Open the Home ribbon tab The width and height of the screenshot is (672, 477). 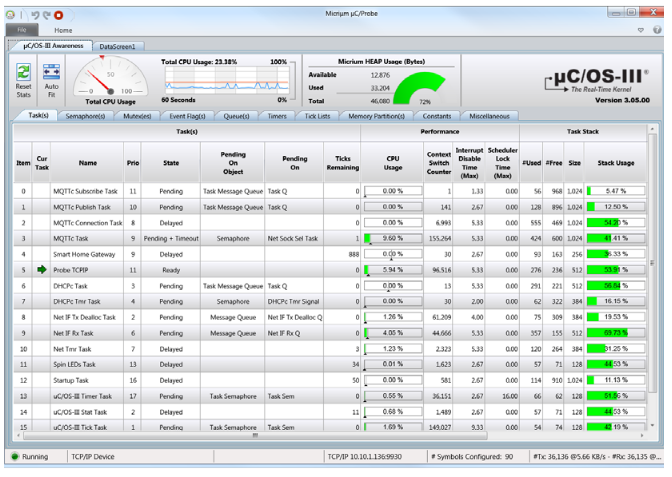coord(63,30)
